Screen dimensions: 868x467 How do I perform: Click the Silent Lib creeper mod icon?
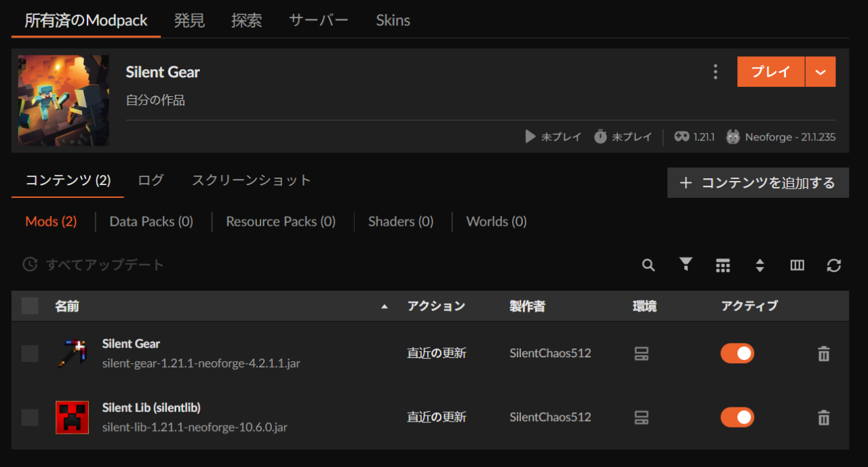tap(72, 417)
